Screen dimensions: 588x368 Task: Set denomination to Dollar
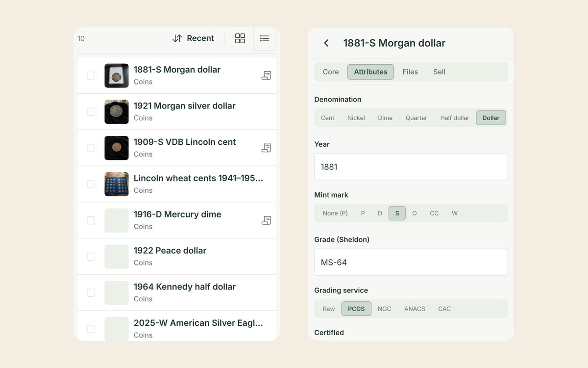491,118
